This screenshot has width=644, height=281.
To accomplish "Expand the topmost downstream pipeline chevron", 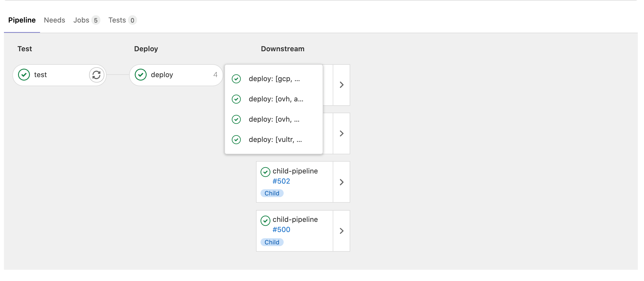I will pyautogui.click(x=341, y=85).
